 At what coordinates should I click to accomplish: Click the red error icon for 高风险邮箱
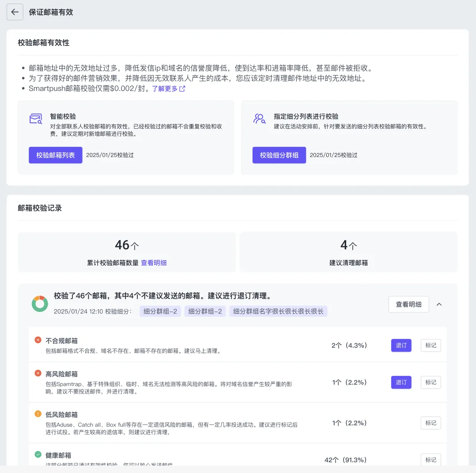click(x=38, y=373)
